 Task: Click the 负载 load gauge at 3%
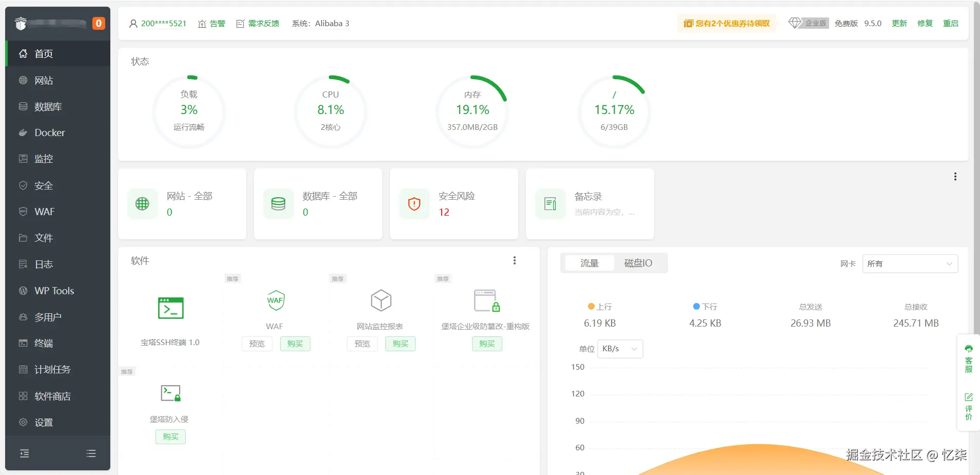[x=189, y=111]
